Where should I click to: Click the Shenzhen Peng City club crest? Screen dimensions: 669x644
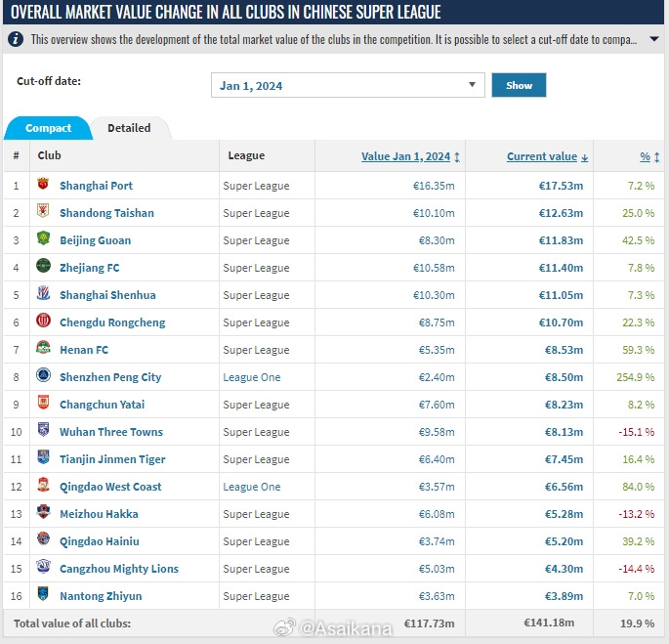(43, 375)
